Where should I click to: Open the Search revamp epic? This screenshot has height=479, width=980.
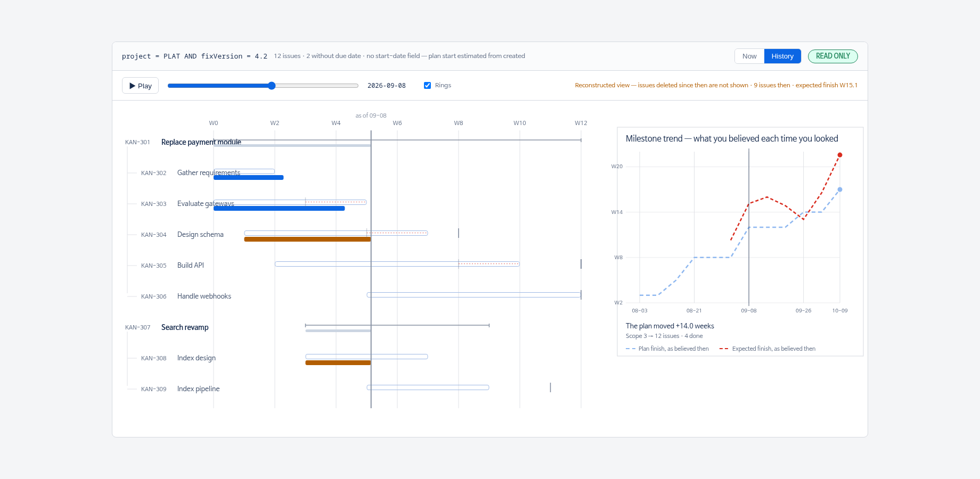[x=185, y=327]
